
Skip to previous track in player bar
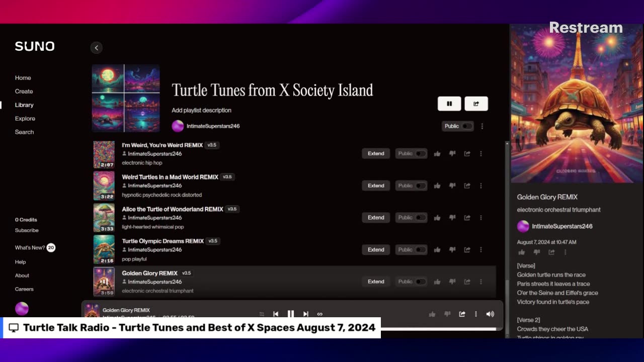click(276, 314)
